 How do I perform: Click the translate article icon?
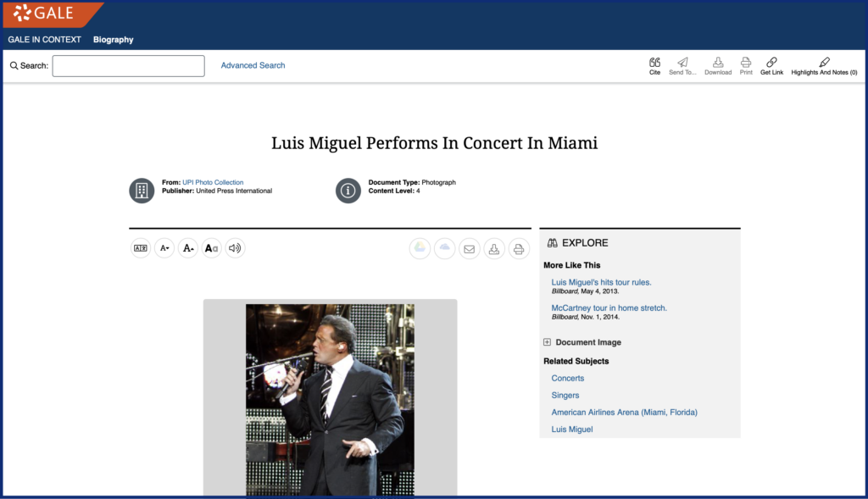click(x=141, y=248)
